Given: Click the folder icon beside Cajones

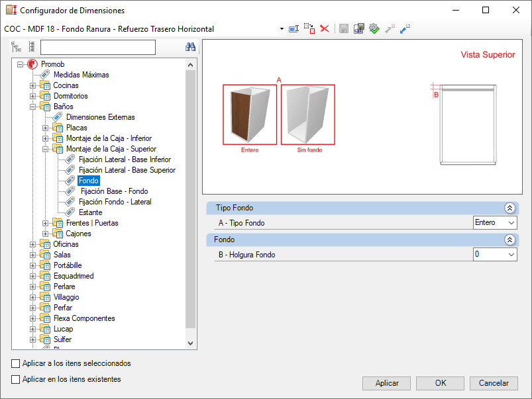Looking at the screenshot, I should [58, 234].
